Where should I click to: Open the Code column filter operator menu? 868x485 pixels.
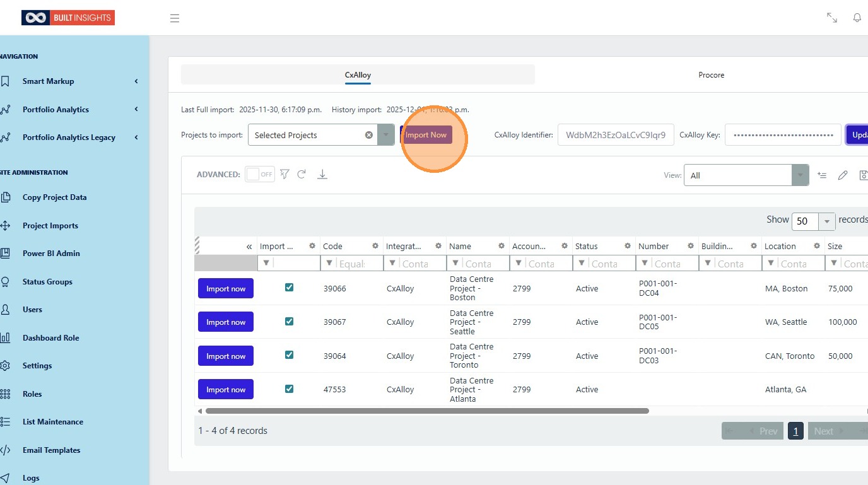click(x=329, y=264)
